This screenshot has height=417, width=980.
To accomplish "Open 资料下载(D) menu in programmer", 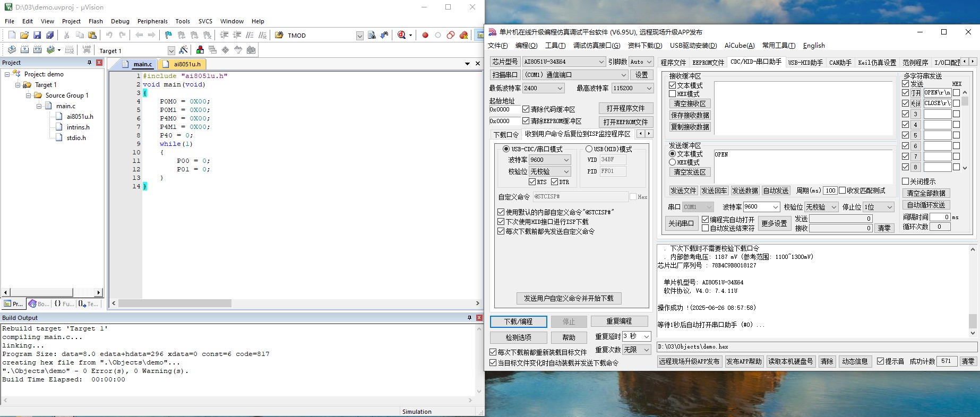I will (x=645, y=46).
